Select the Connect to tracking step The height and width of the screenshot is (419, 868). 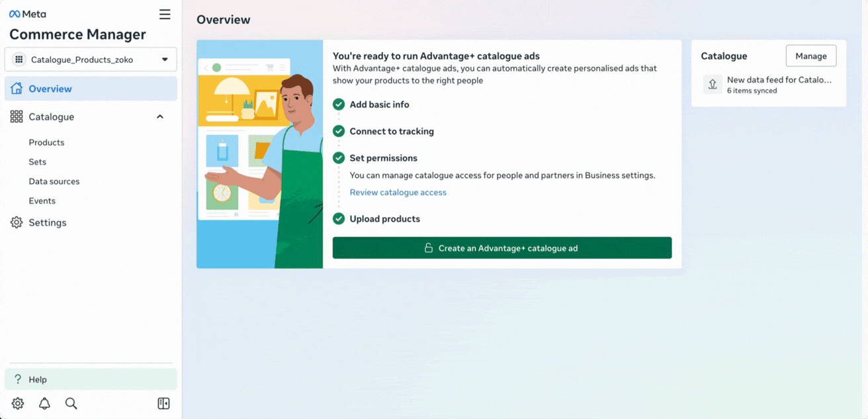(392, 131)
